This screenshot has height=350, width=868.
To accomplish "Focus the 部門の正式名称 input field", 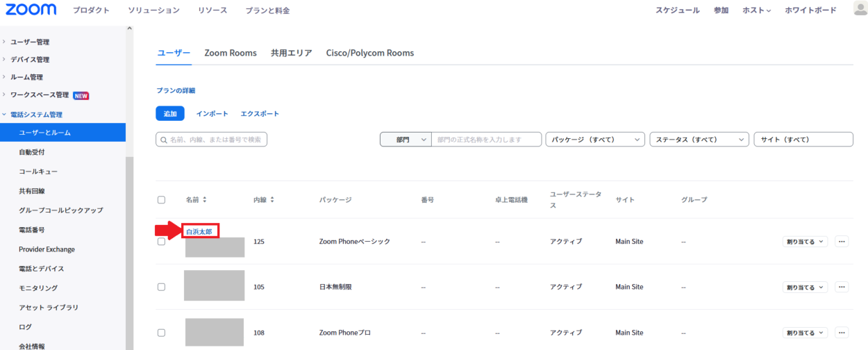I will click(487, 140).
